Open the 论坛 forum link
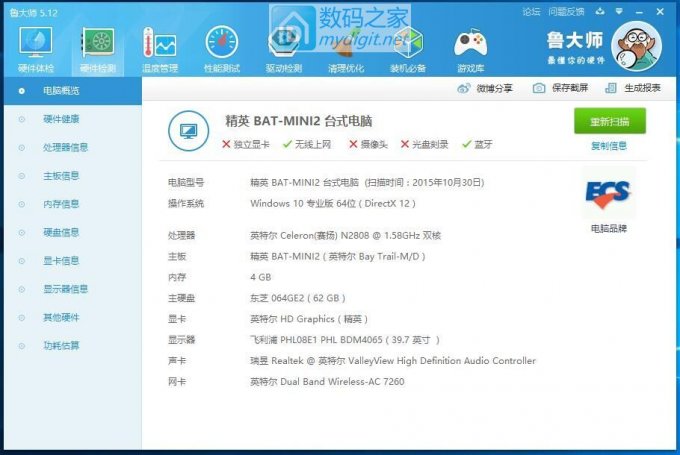This screenshot has height=455, width=680. click(531, 12)
